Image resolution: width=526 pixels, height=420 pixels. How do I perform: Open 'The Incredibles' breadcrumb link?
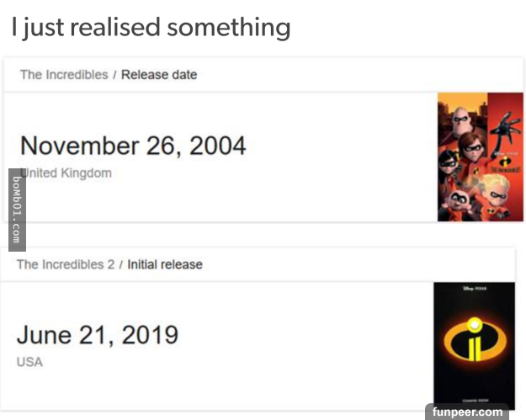(64, 75)
